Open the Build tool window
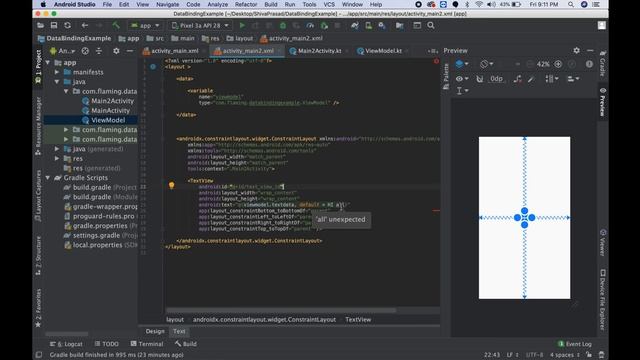640x360 pixels. point(186,344)
